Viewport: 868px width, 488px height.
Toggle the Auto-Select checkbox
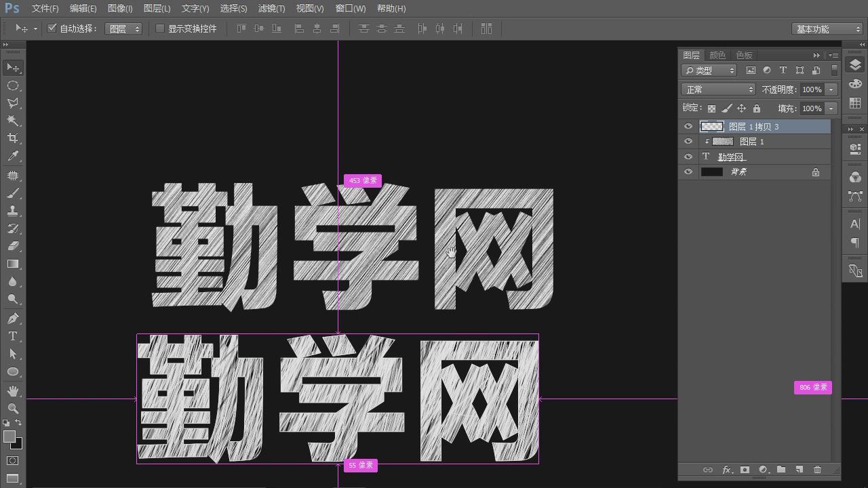(x=52, y=28)
